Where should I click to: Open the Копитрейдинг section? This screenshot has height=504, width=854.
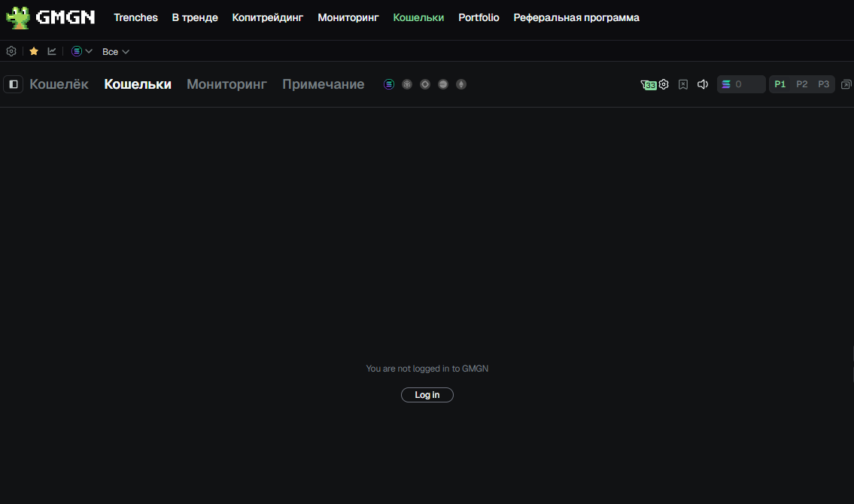[267, 17]
